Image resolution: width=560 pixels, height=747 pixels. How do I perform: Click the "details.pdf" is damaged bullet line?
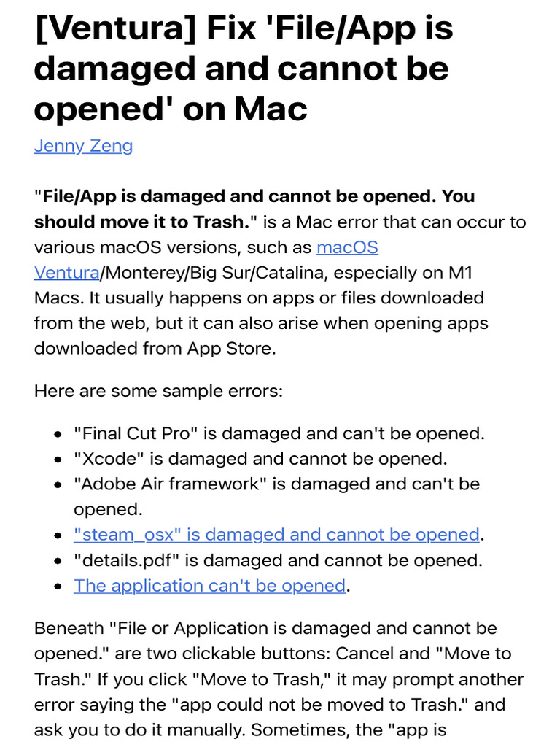[x=277, y=560]
